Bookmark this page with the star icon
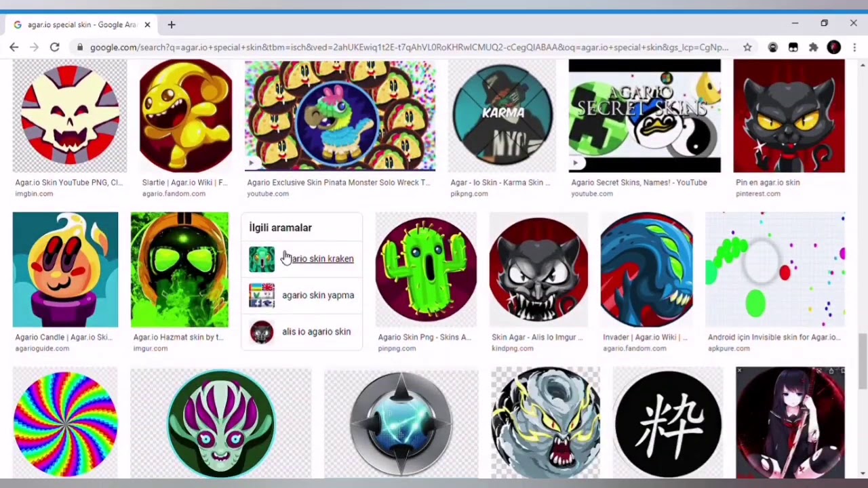This screenshot has width=868, height=488. [x=747, y=47]
